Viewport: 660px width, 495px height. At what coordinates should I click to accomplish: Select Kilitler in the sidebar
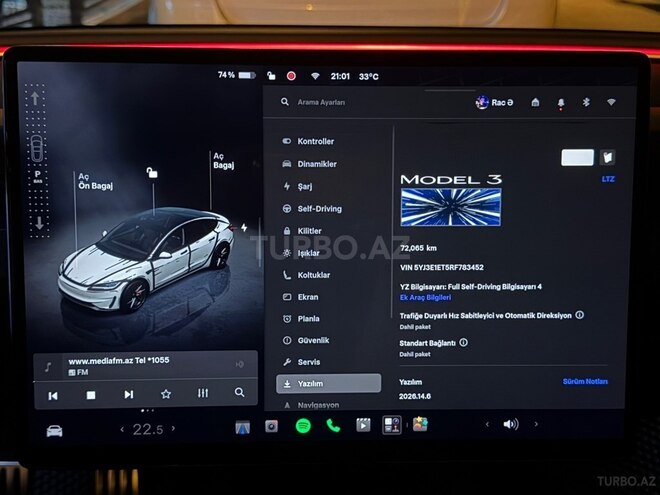coord(302,231)
